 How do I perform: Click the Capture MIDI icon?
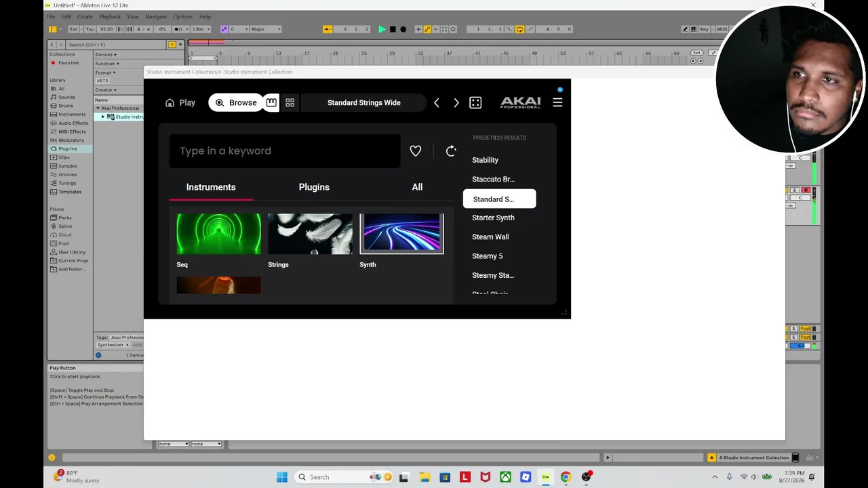(444, 29)
